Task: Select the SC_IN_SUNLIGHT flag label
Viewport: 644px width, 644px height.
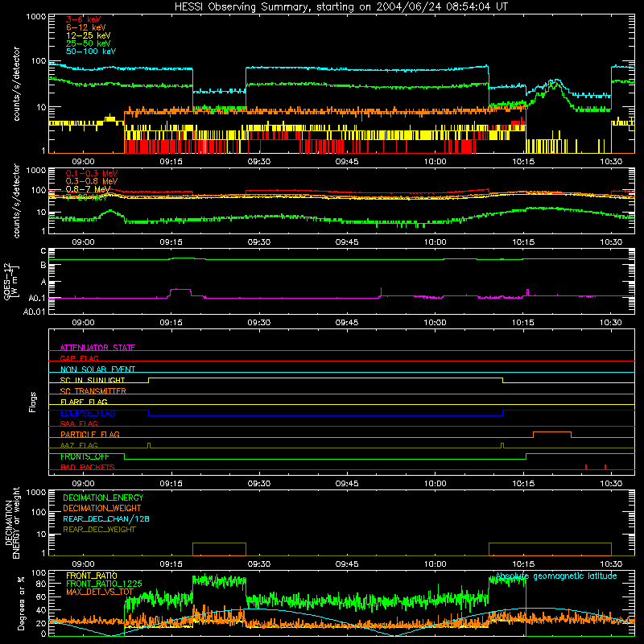Action: [93, 380]
